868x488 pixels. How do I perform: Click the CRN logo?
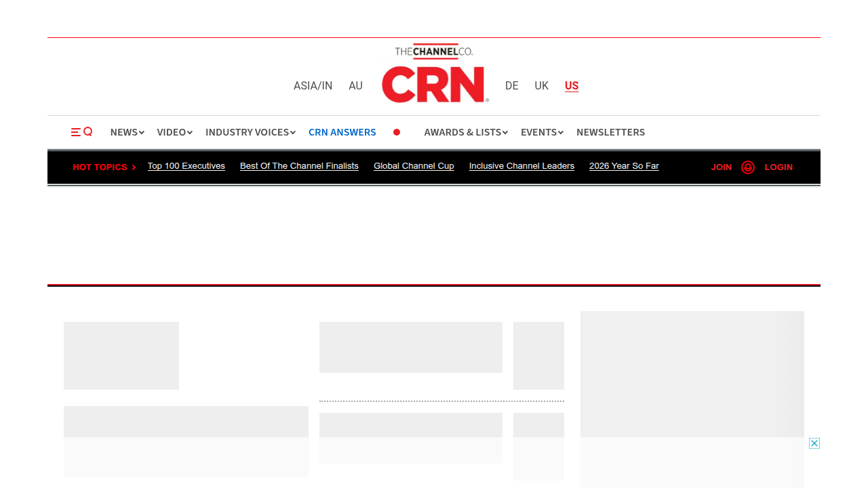coord(435,84)
